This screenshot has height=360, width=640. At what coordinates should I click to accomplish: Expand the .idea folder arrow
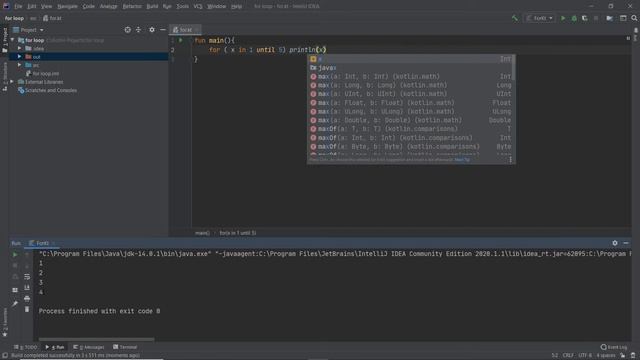[x=19, y=48]
